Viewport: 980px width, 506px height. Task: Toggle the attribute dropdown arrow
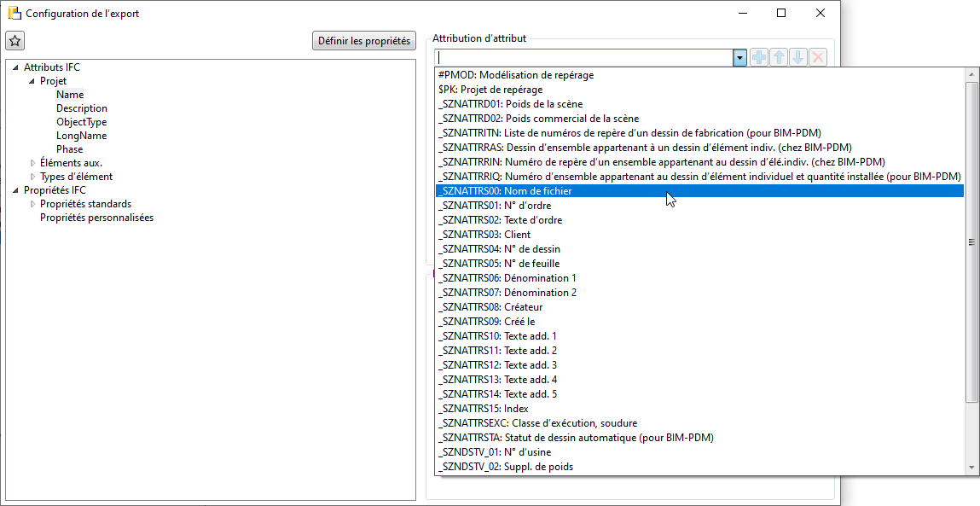pyautogui.click(x=740, y=57)
